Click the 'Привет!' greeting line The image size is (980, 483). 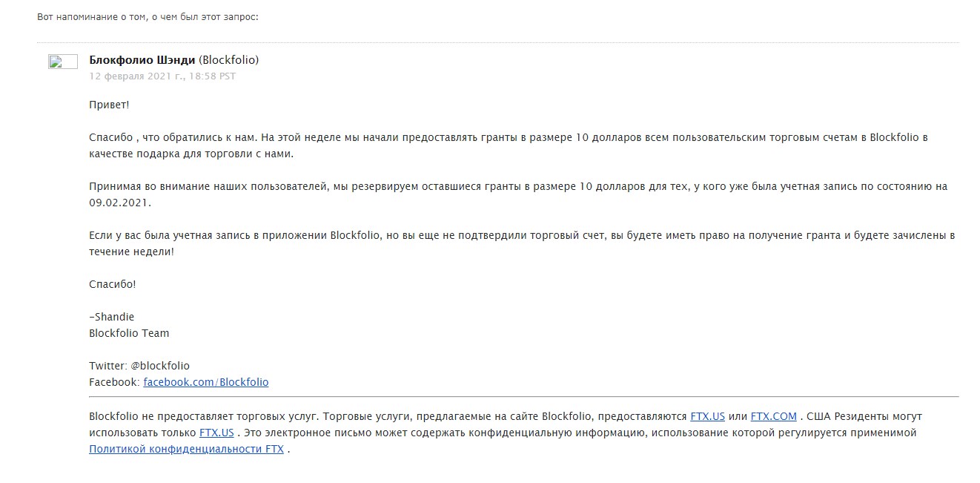click(x=109, y=105)
